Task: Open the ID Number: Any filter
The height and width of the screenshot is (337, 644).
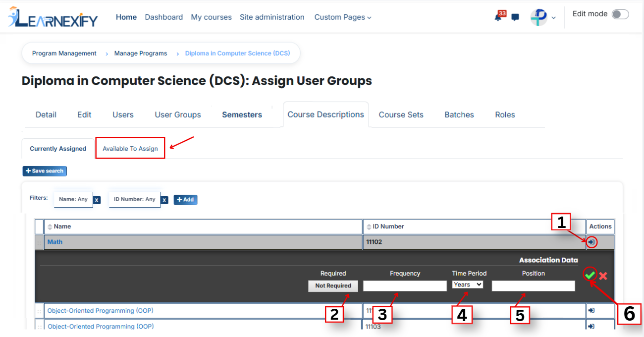Action: [135, 199]
